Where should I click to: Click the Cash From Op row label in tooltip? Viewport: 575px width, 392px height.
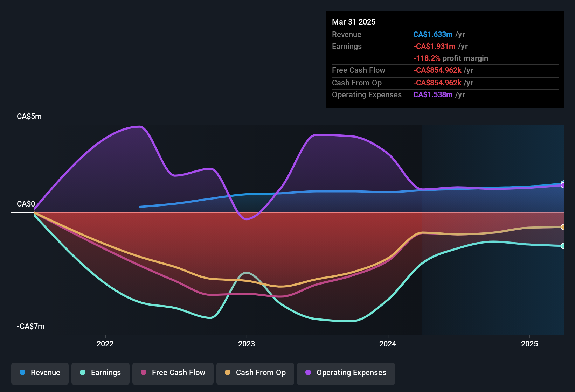[357, 83]
